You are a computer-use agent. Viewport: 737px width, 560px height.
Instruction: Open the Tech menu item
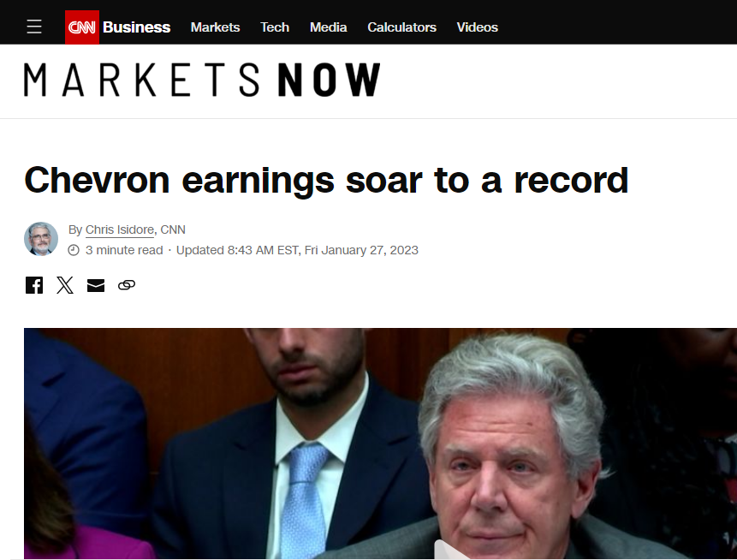click(x=275, y=27)
